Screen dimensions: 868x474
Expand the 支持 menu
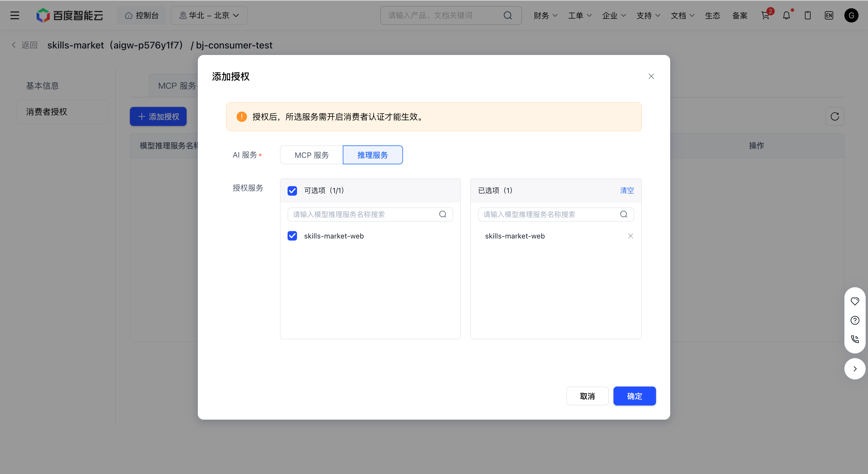tap(648, 16)
